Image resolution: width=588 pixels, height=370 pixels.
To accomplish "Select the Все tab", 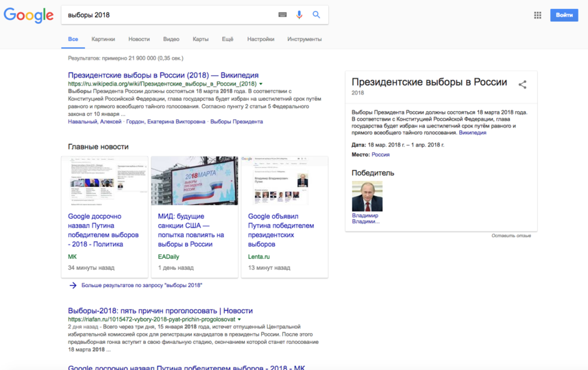I will click(73, 39).
